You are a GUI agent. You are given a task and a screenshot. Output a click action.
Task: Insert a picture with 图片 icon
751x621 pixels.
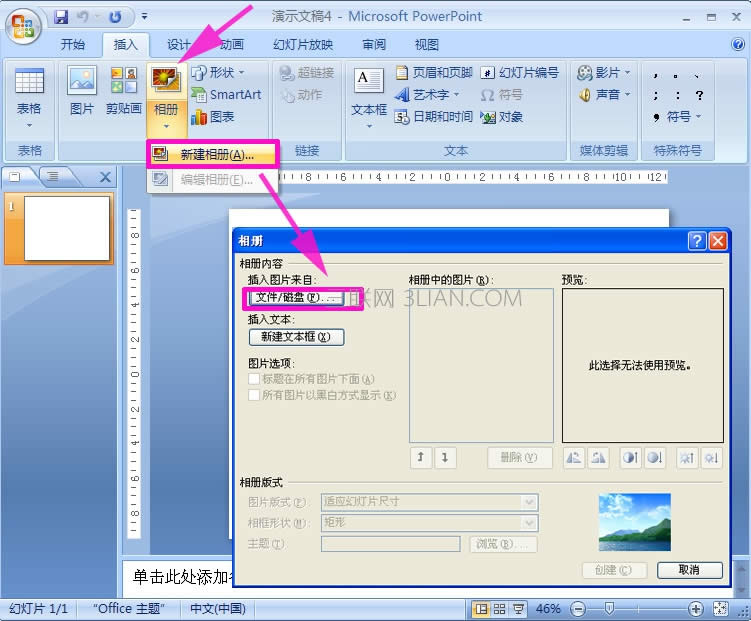(x=81, y=80)
